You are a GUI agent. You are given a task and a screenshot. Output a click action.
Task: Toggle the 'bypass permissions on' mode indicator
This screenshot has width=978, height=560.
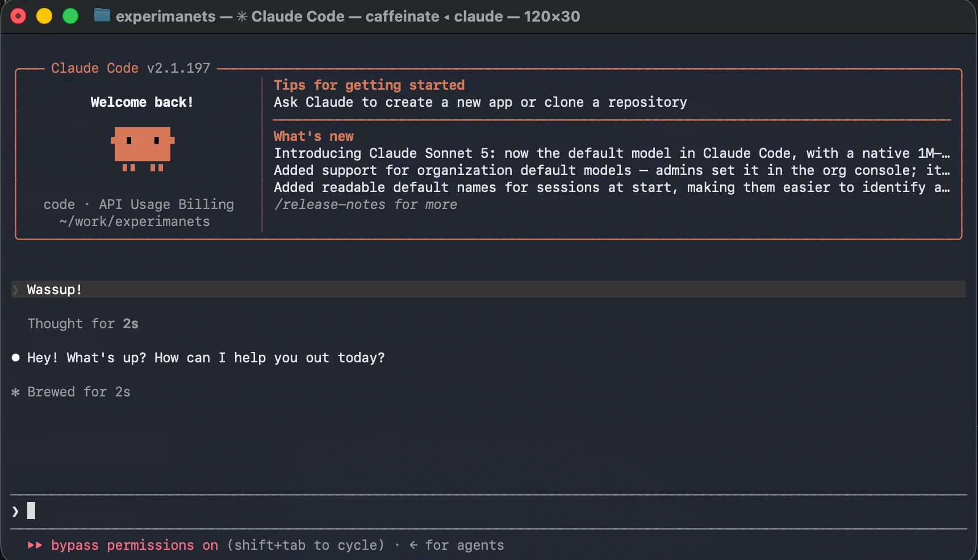pyautogui.click(x=135, y=545)
